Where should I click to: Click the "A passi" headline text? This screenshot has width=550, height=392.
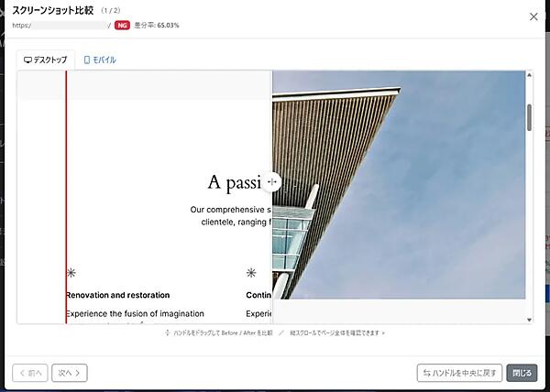click(x=235, y=183)
